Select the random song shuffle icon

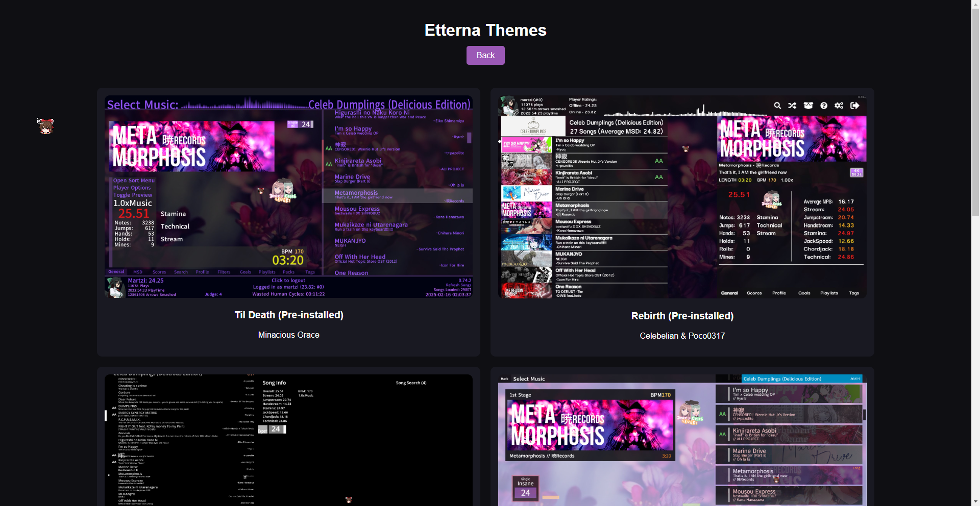tap(793, 106)
